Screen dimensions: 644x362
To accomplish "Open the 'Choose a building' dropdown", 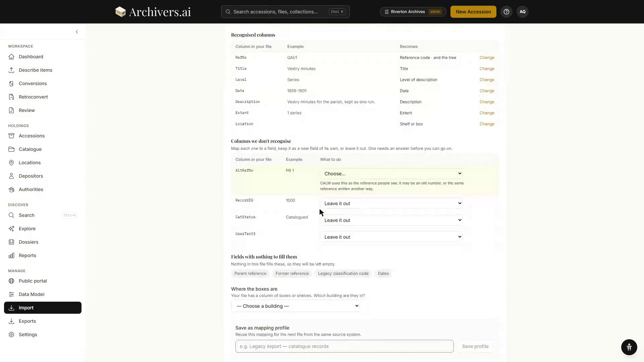I will click(296, 306).
